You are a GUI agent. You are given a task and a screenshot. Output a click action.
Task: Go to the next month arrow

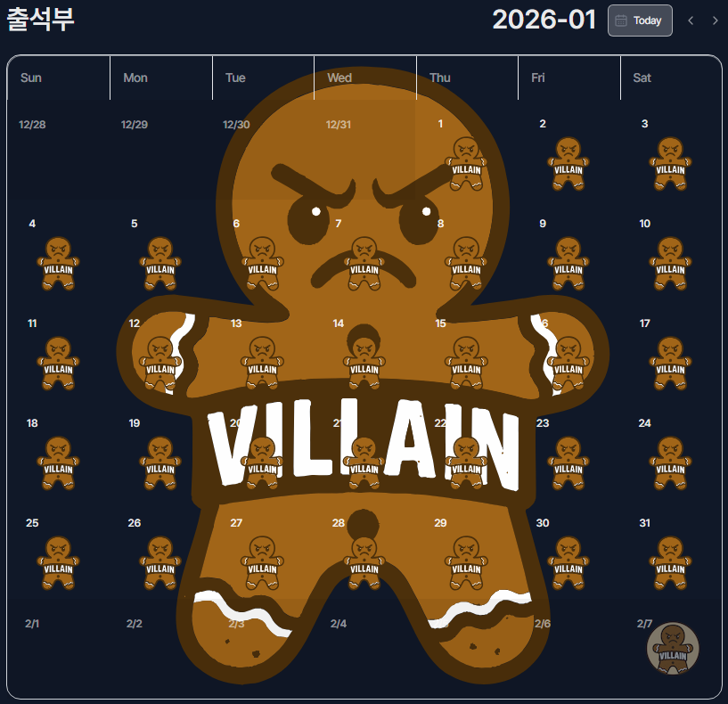[x=715, y=20]
